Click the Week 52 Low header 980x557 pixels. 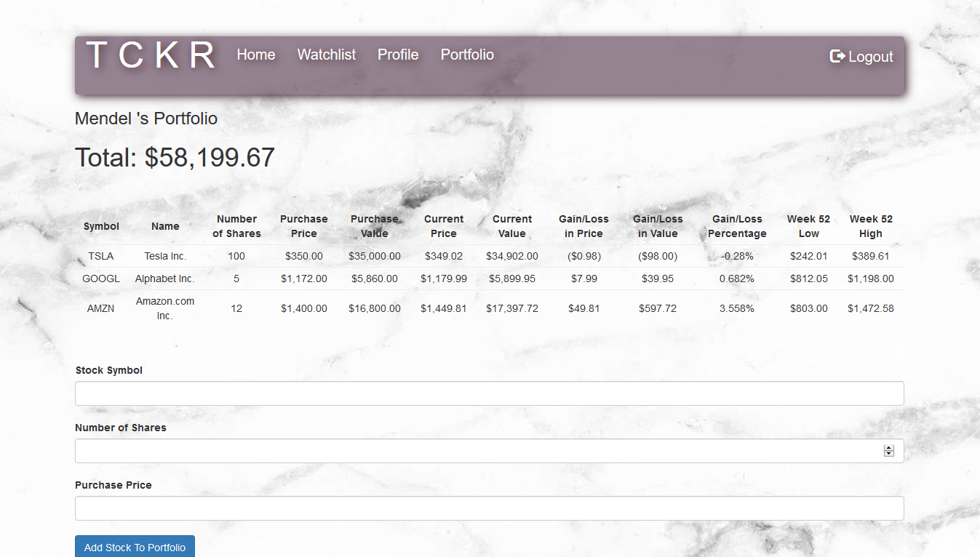(x=808, y=226)
